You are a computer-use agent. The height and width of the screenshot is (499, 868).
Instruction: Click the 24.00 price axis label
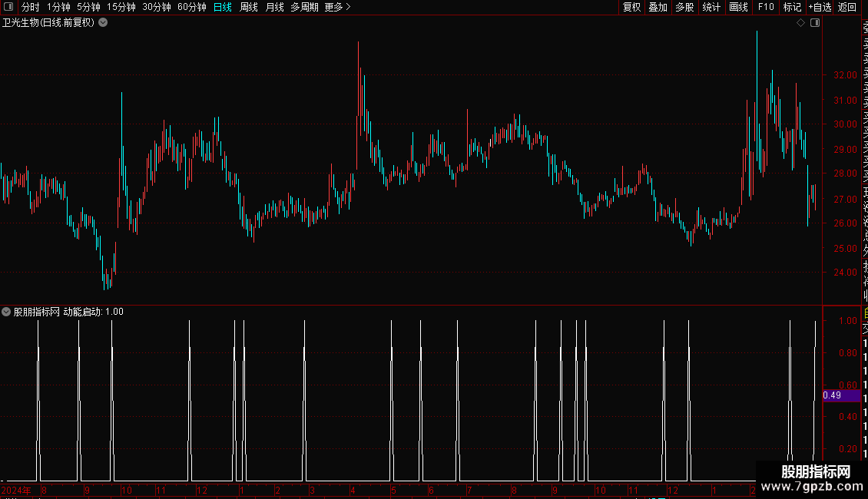(845, 273)
